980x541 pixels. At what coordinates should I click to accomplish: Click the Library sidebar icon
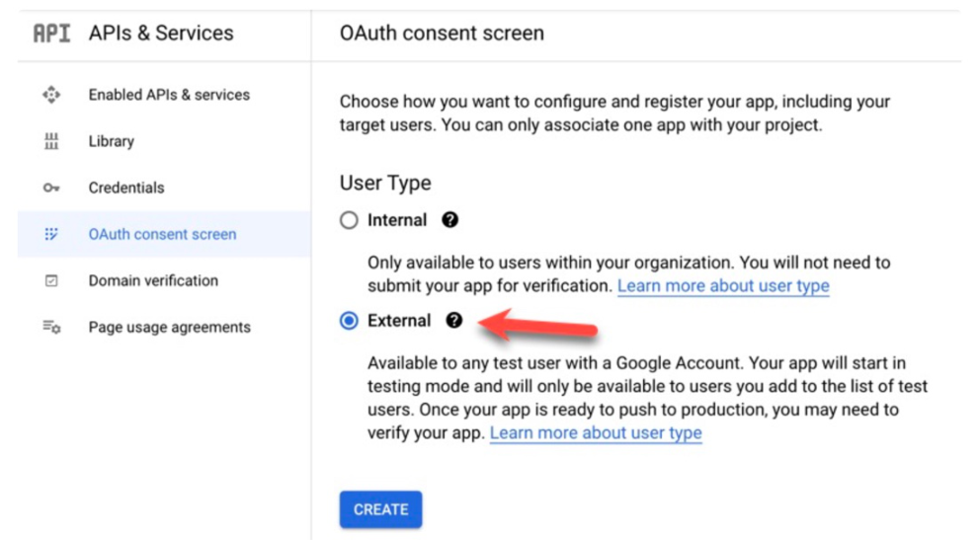click(x=51, y=141)
